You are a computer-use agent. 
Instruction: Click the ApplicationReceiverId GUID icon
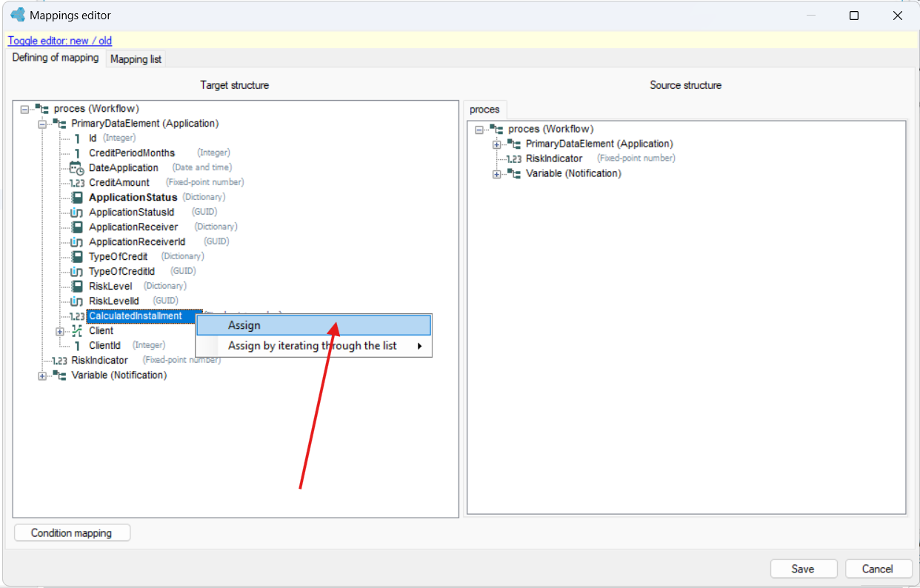(x=76, y=242)
